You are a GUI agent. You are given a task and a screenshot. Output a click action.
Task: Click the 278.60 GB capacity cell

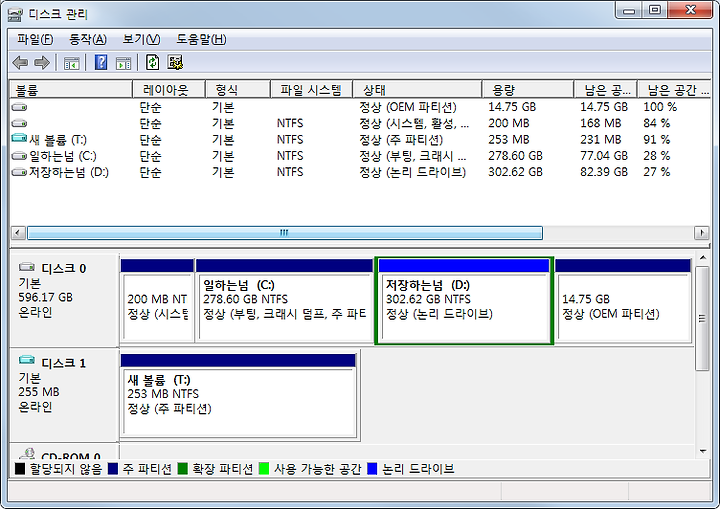pos(515,156)
